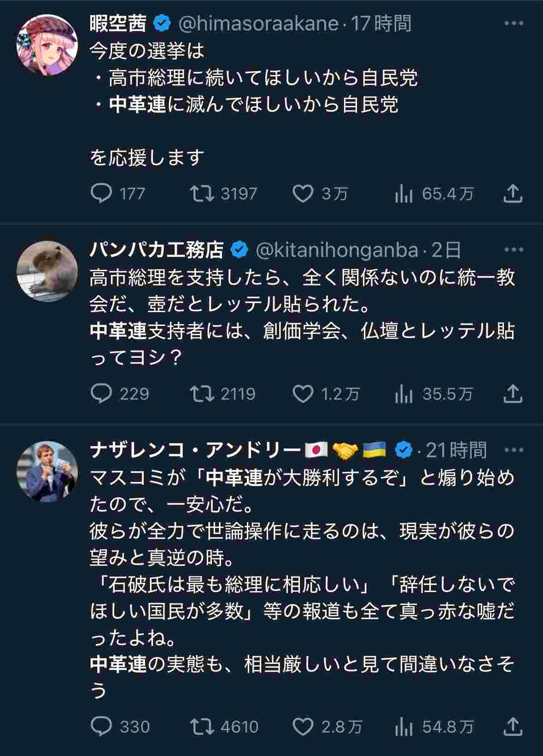This screenshot has height=756, width=543.
Task: Open more options for 暇空茜's tweet
Action: [x=514, y=23]
